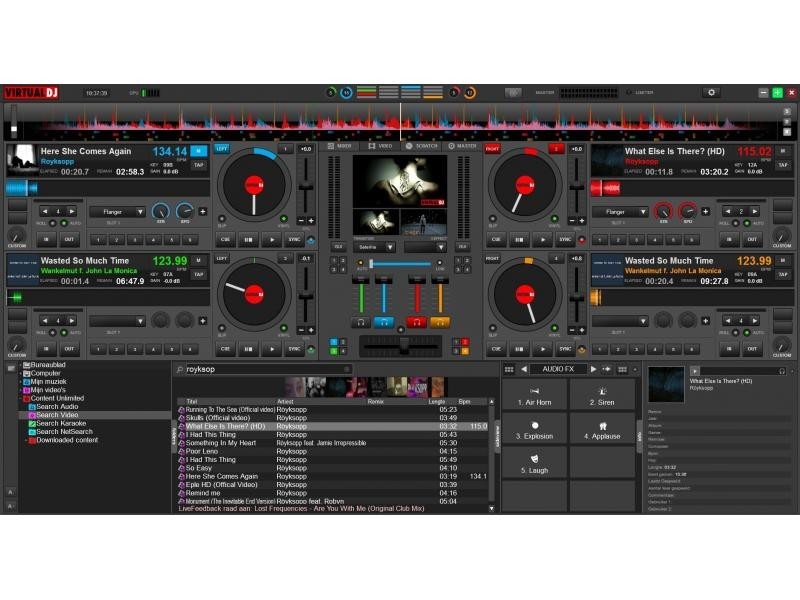800x600 pixels.
Task: Set loop OUT on red deck
Action: (x=752, y=239)
